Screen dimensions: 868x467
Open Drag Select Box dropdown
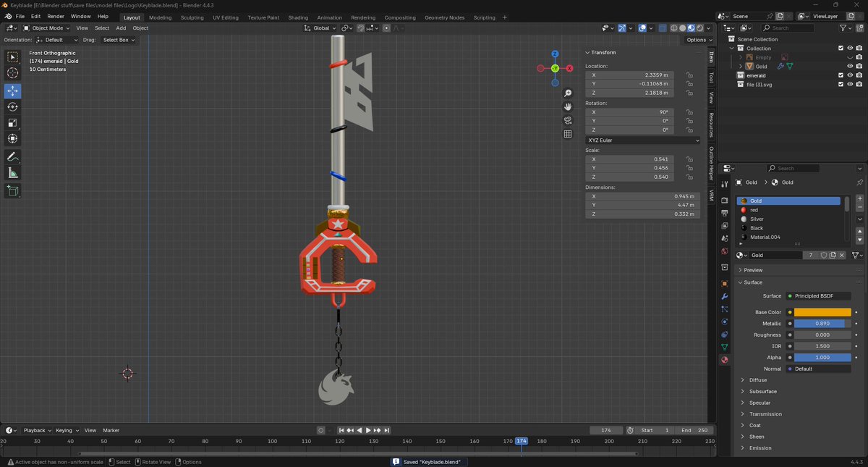coord(119,40)
